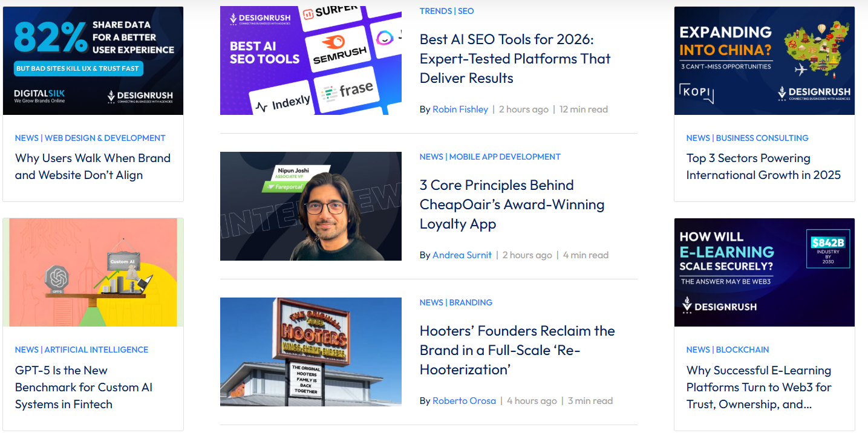Click the NEWS | BRANDING category tag
The width and height of the screenshot is (868, 433).
point(456,302)
